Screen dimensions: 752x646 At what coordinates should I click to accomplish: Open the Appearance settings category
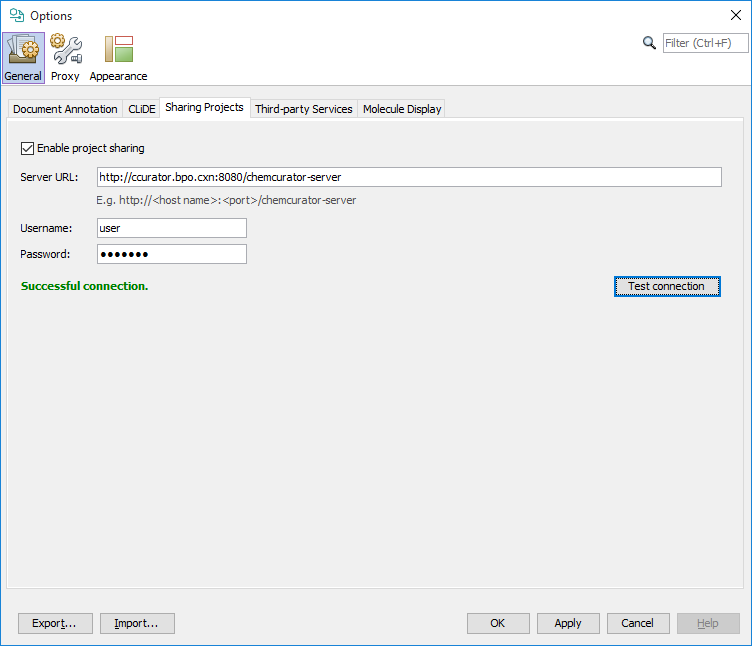[x=118, y=58]
